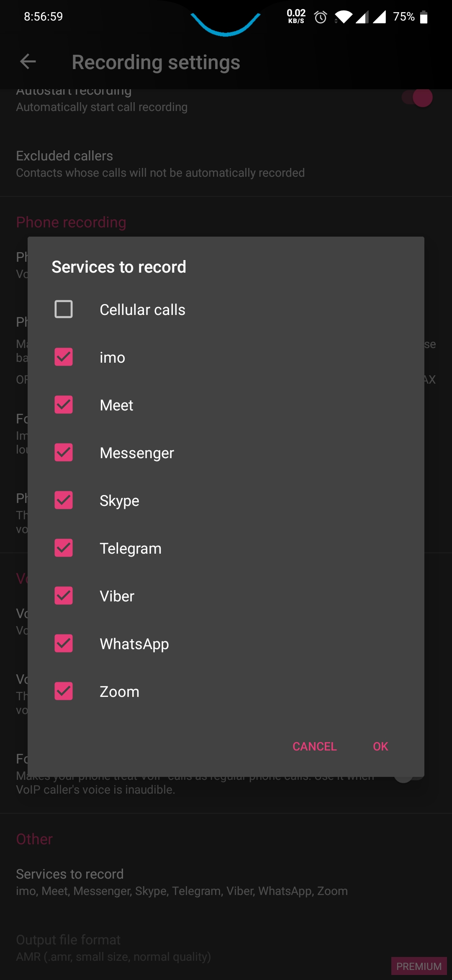Toggle the Autostart recording switch
Image resolution: width=452 pixels, height=980 pixels.
pos(417,98)
